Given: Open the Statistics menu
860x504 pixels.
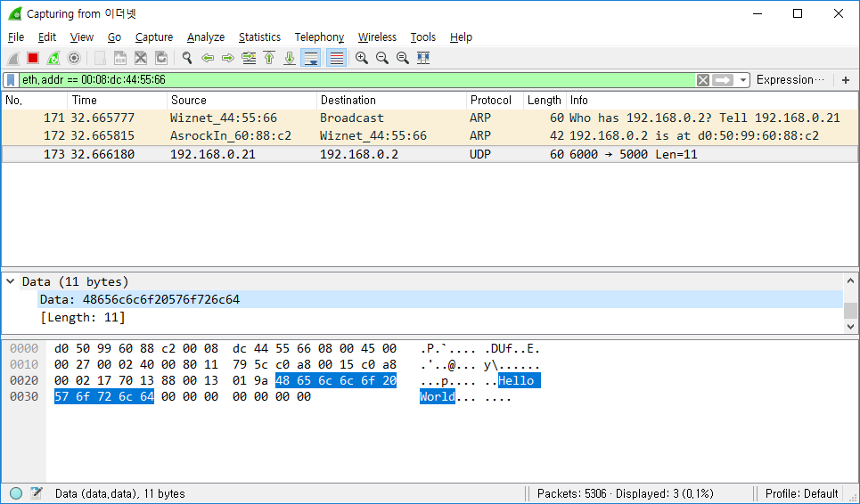Looking at the screenshot, I should point(259,37).
